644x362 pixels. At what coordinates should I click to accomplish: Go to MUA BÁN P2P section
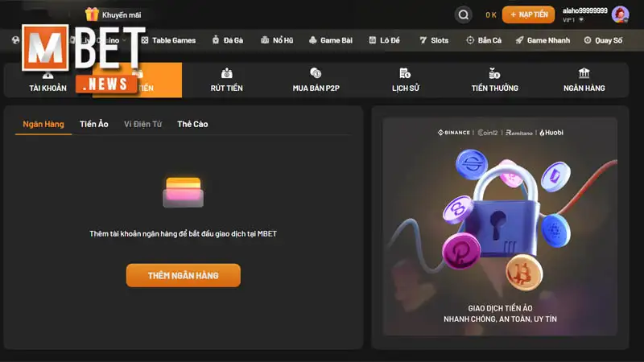point(316,80)
